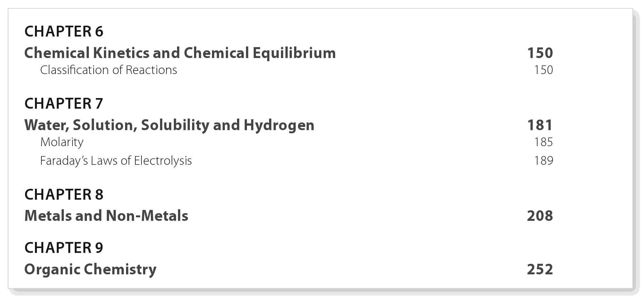
Task: Open Metals and Non-Metals chapter title
Action: pyautogui.click(x=106, y=216)
